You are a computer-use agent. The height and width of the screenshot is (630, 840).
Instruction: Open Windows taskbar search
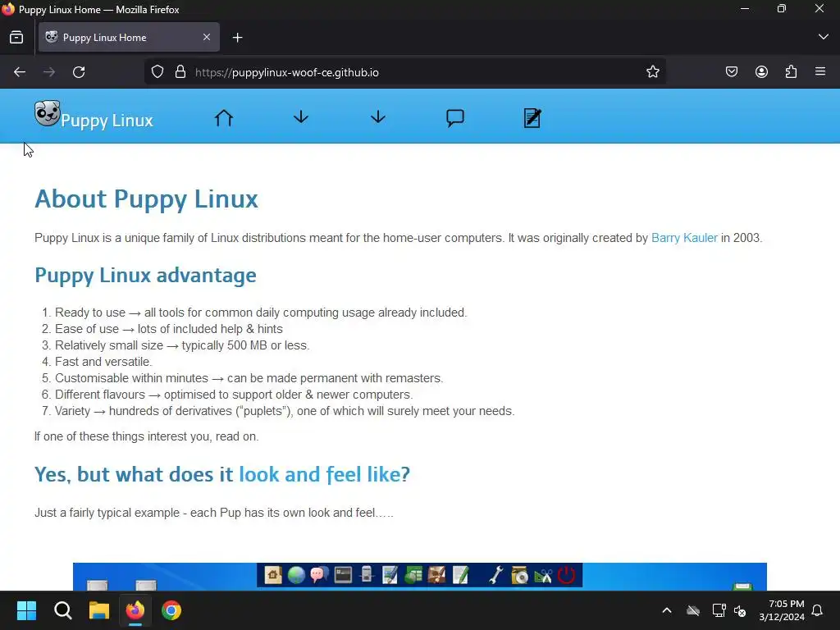(62, 610)
